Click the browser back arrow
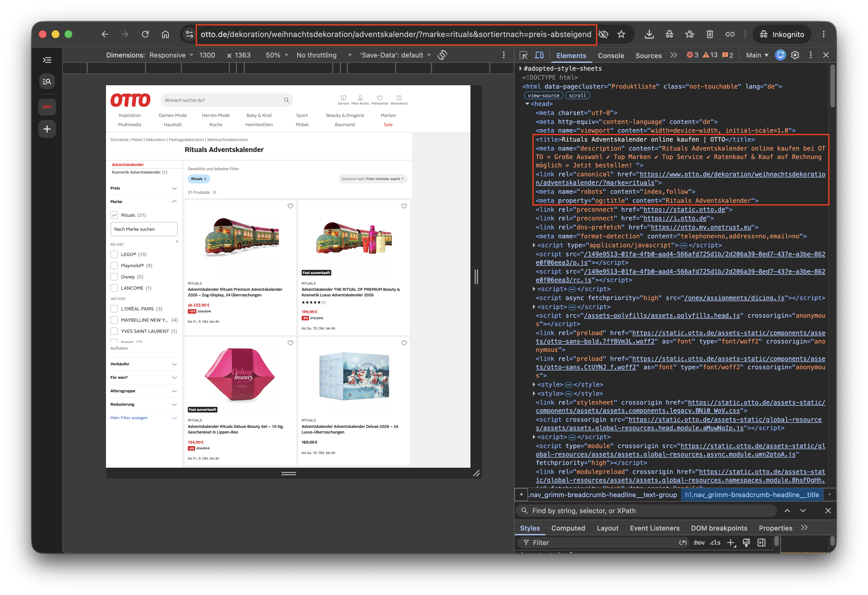The width and height of the screenshot is (868, 595). pyautogui.click(x=105, y=34)
